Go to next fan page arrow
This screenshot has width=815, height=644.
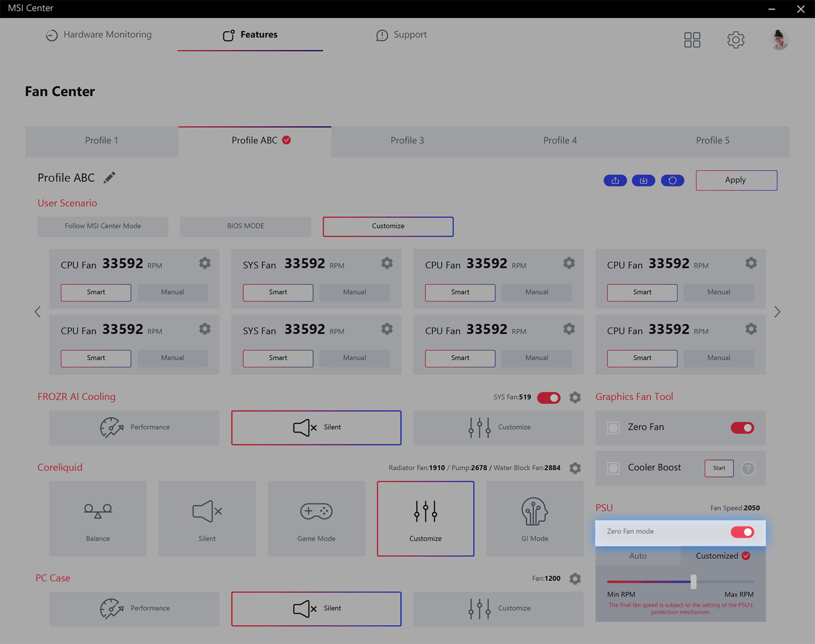(x=777, y=312)
